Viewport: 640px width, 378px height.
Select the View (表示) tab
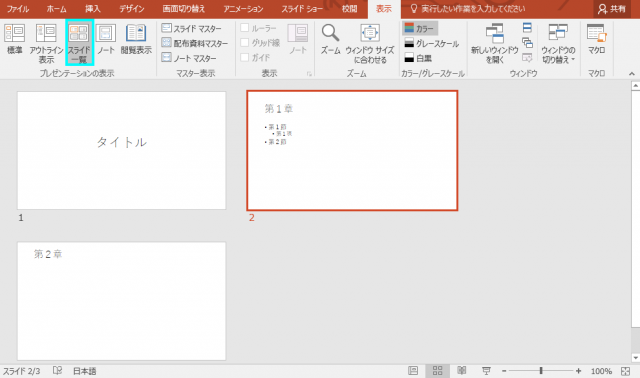click(384, 9)
